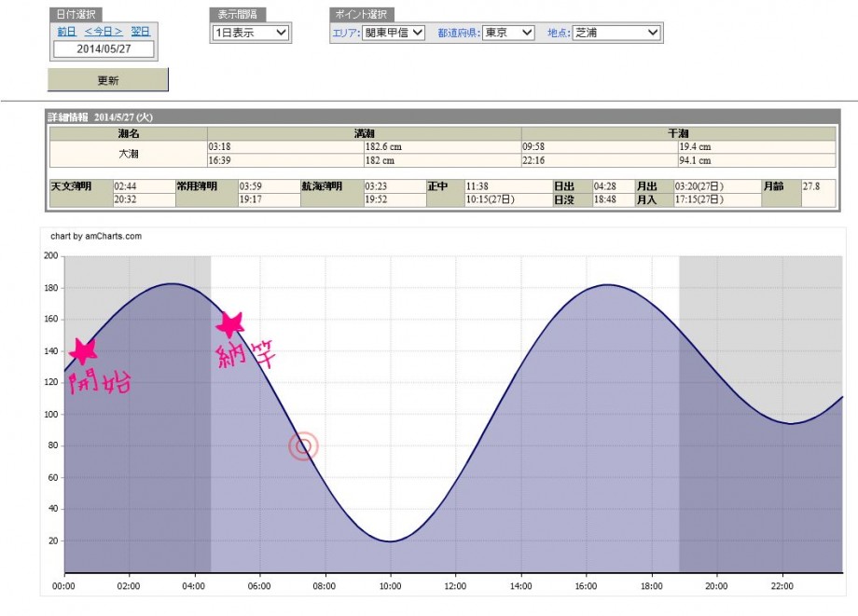Click low tide time 09:58 cell
The image size is (858, 616).
click(599, 146)
